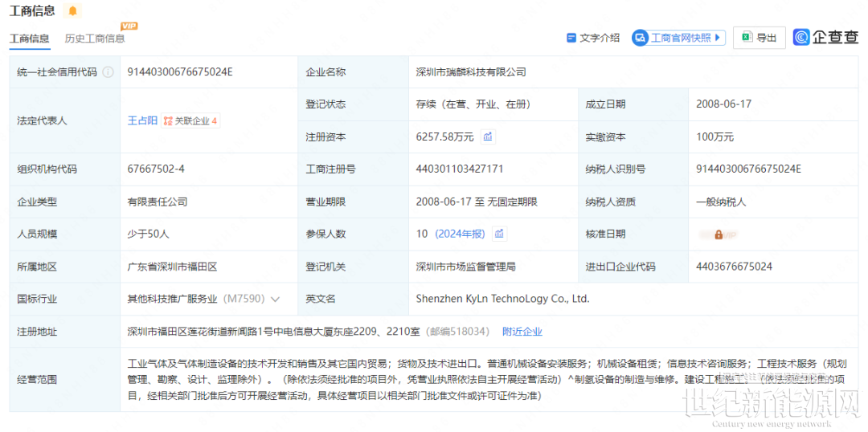Click company name 深圳市瑞麟科技有限公司
Viewport: 868px width, 432px height.
[470, 72]
